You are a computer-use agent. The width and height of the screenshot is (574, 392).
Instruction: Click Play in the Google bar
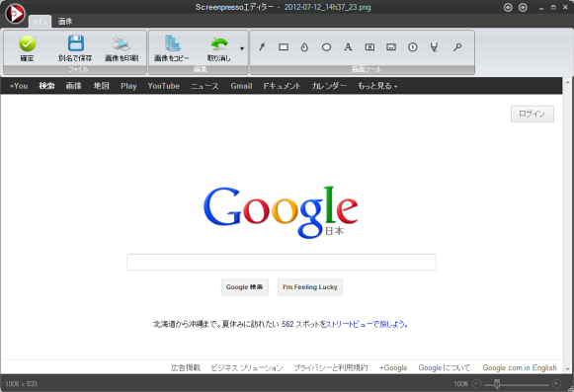pyautogui.click(x=128, y=86)
